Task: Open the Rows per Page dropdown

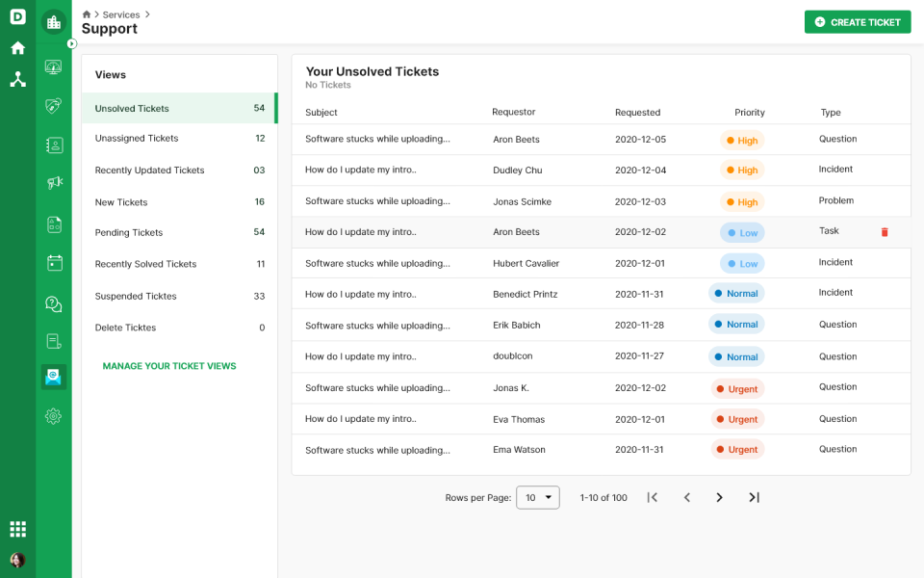Action: pos(537,497)
